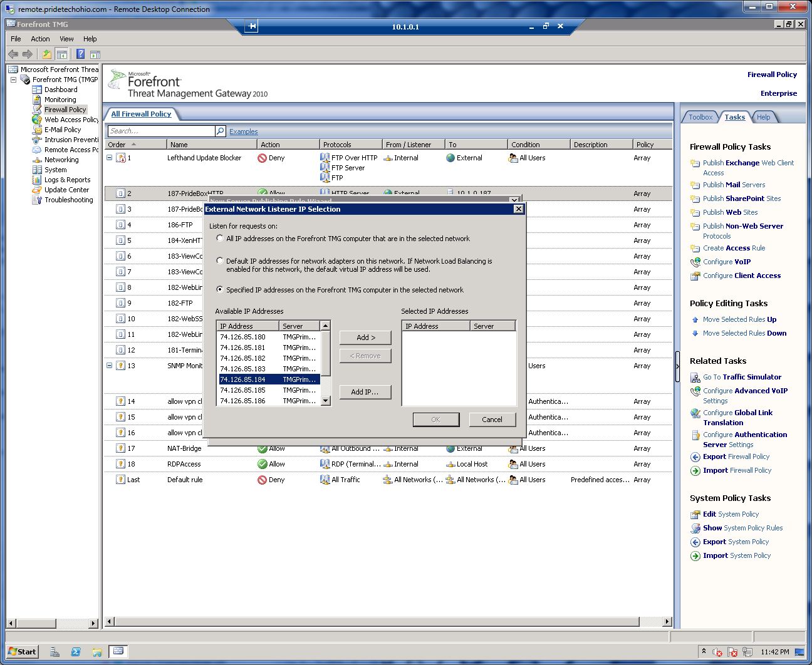Click Go To Traffic Simulator link
812x665 pixels.
click(742, 377)
